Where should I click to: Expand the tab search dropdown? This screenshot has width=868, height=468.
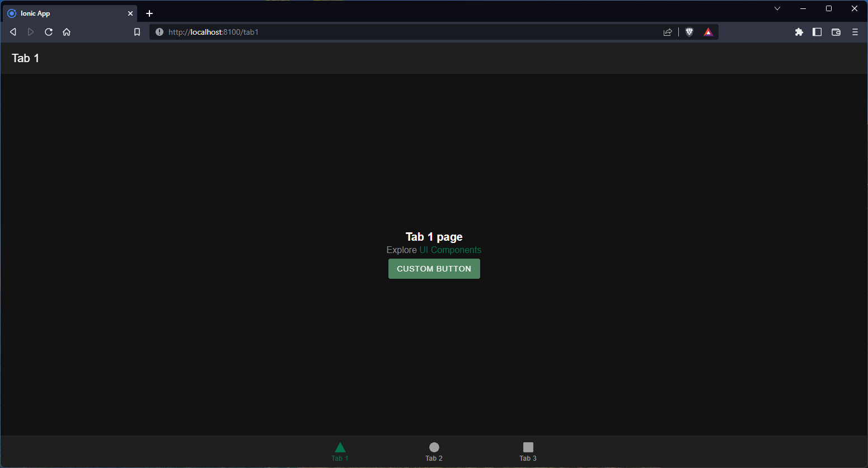click(x=777, y=8)
